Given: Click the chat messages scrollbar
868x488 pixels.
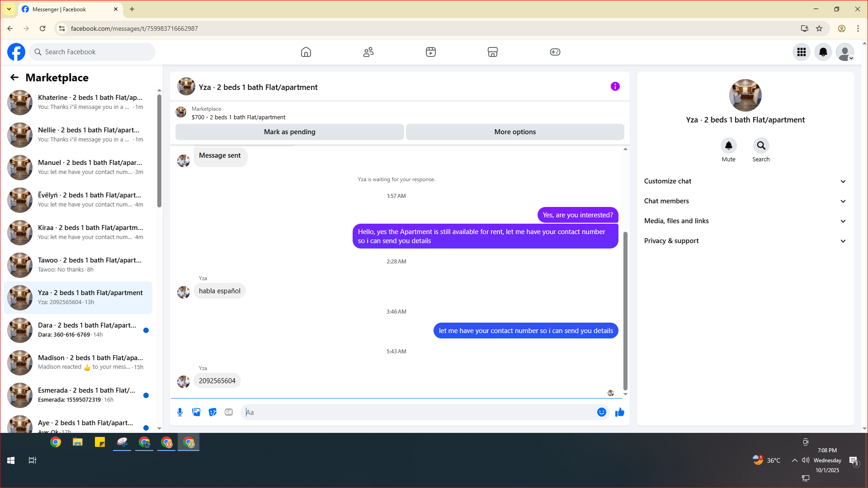Looking at the screenshot, I should (625, 311).
